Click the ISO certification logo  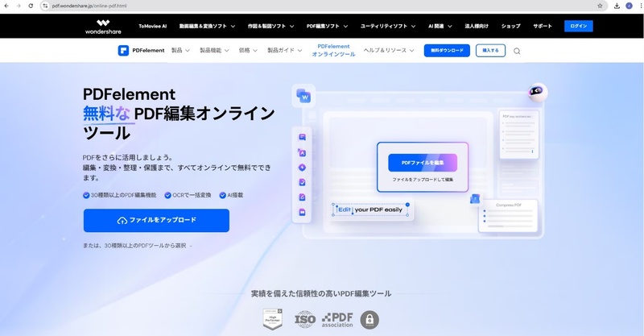[305, 320]
